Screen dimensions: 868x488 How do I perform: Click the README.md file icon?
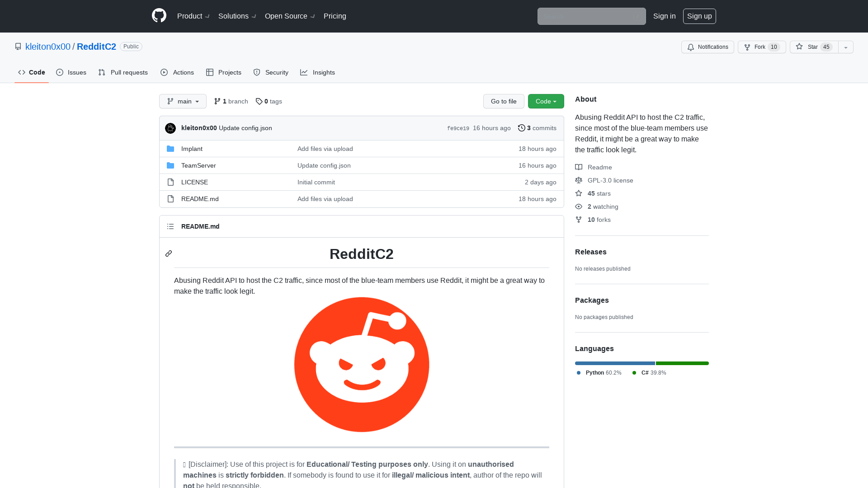point(170,199)
